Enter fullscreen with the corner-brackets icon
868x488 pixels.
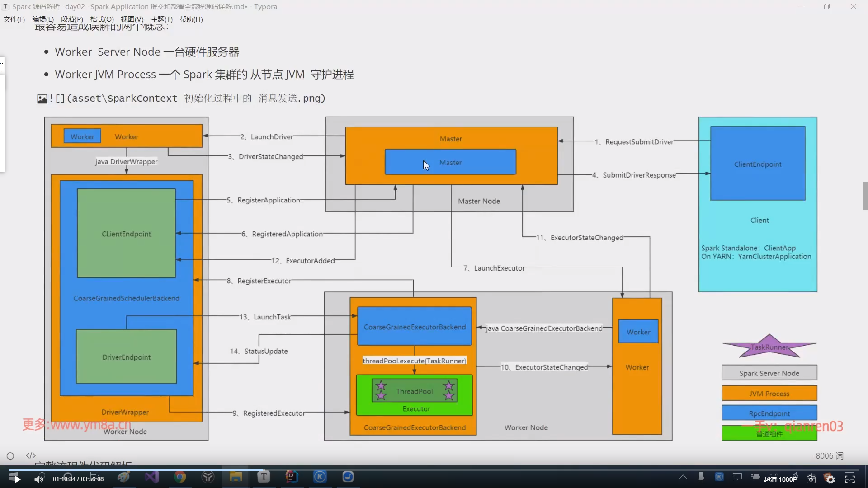pyautogui.click(x=850, y=479)
